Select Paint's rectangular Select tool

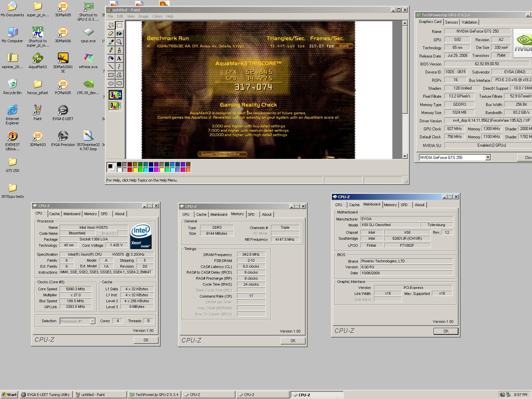[x=119, y=25]
